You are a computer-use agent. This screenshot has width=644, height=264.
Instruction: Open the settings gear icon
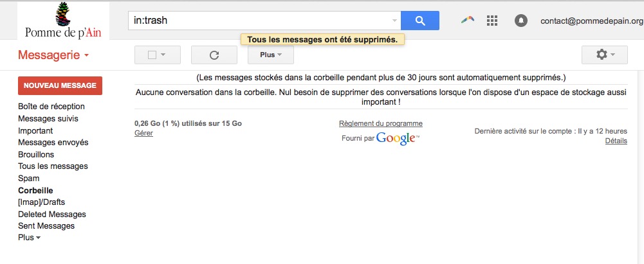pyautogui.click(x=605, y=55)
